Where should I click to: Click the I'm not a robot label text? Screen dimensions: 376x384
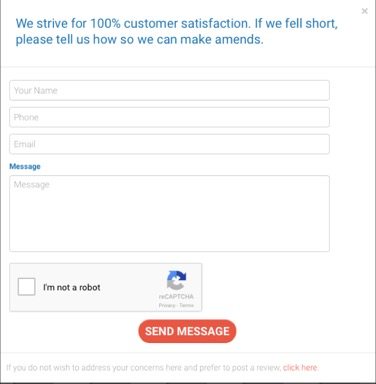(x=72, y=287)
